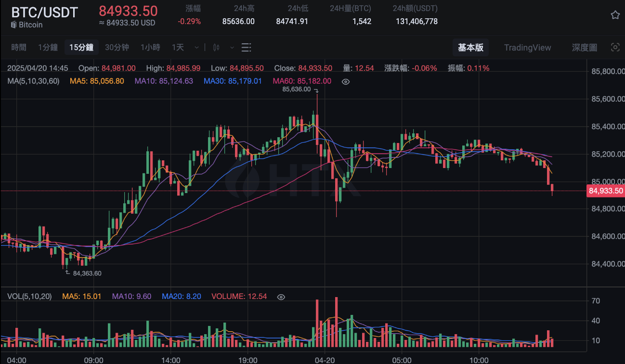Open the candlestick chart style icon

tap(216, 47)
